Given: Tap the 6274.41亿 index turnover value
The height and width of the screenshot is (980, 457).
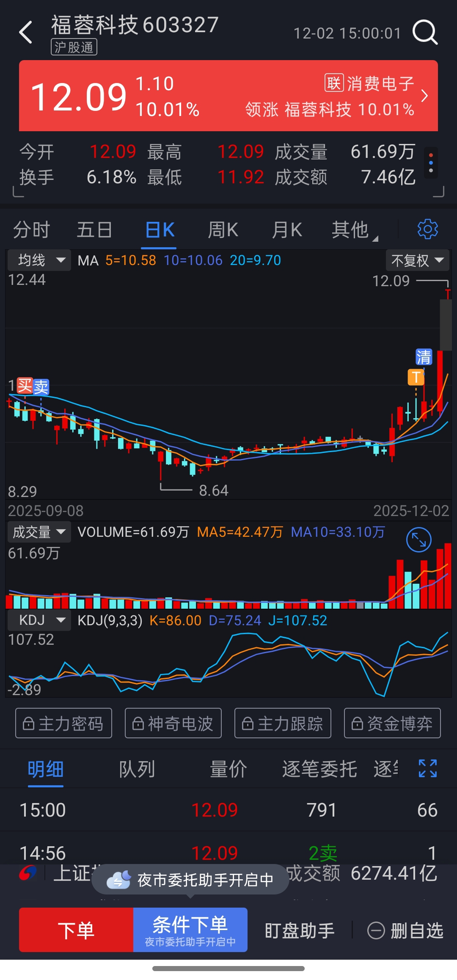Looking at the screenshot, I should (394, 873).
